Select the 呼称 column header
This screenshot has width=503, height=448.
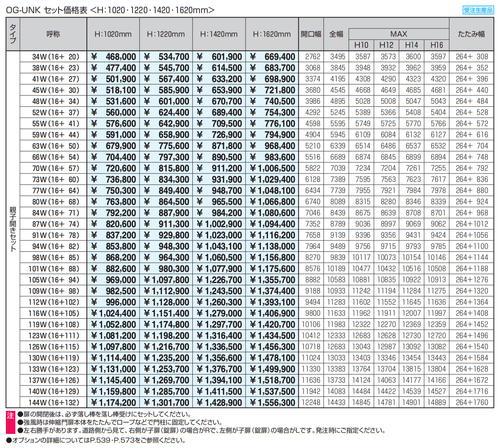[53, 34]
